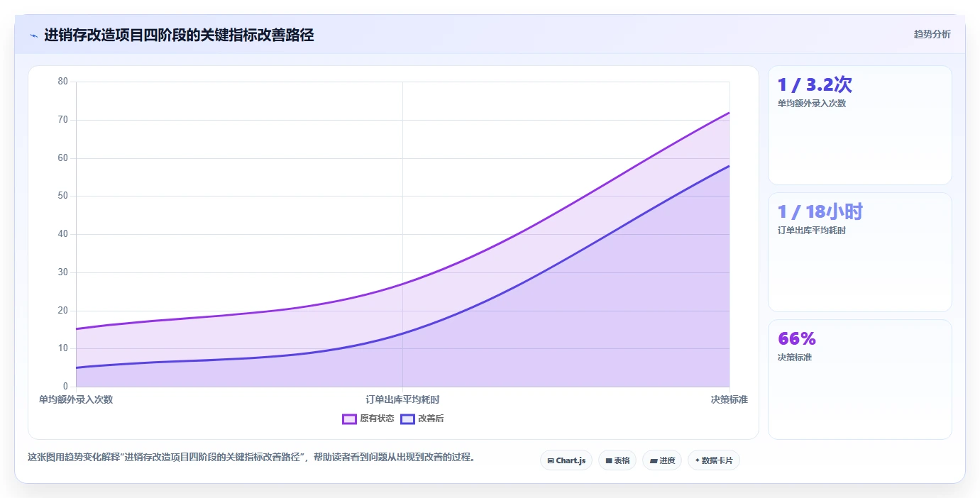Select the Chart.js tag
This screenshot has width=980, height=498.
[x=566, y=460]
